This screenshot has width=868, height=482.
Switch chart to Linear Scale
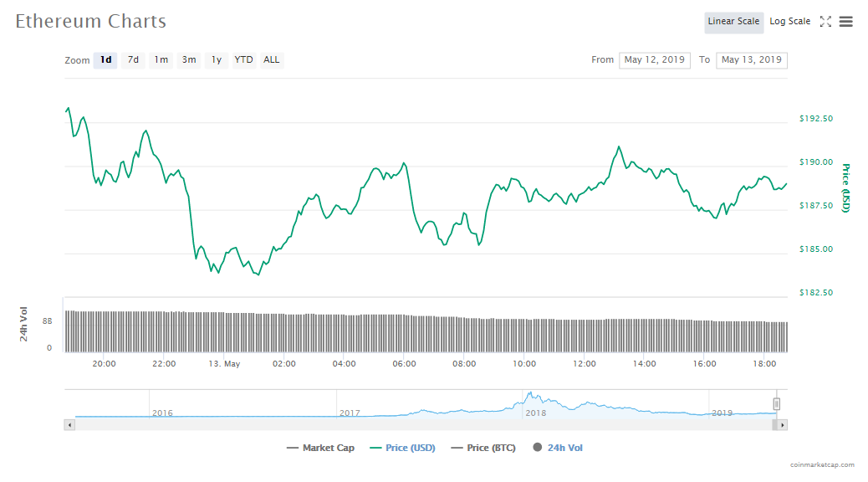point(733,22)
